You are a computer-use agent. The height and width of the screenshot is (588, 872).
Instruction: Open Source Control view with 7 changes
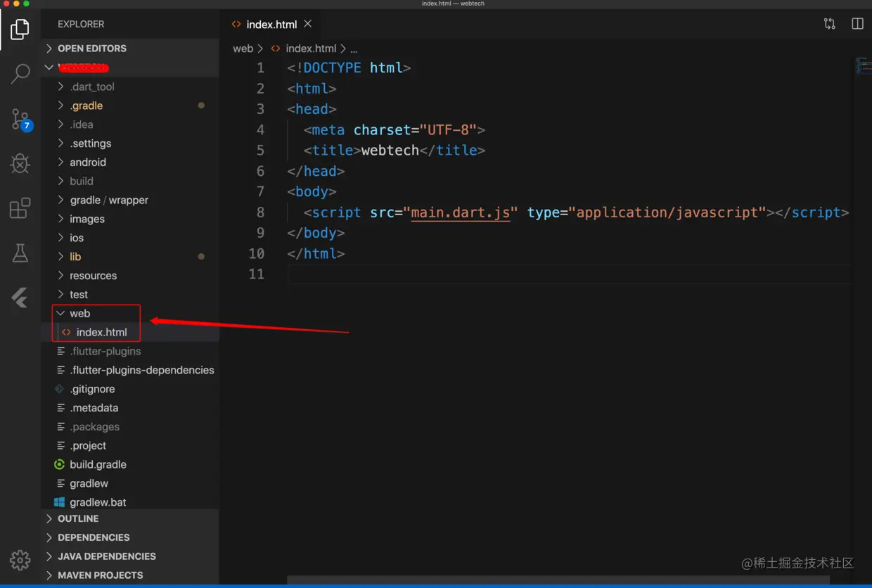(21, 120)
